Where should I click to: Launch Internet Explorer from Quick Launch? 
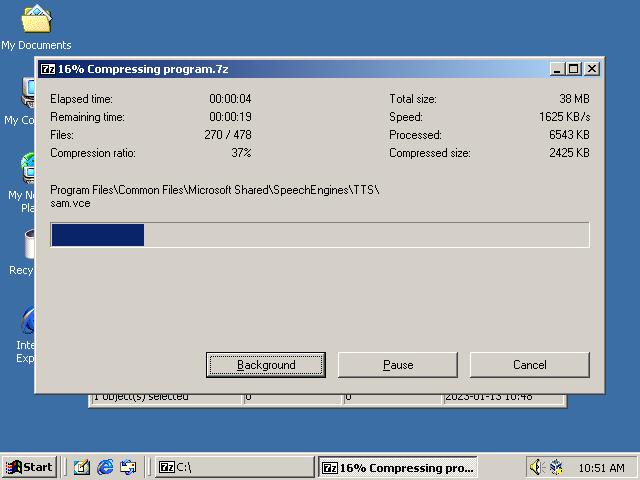click(105, 467)
